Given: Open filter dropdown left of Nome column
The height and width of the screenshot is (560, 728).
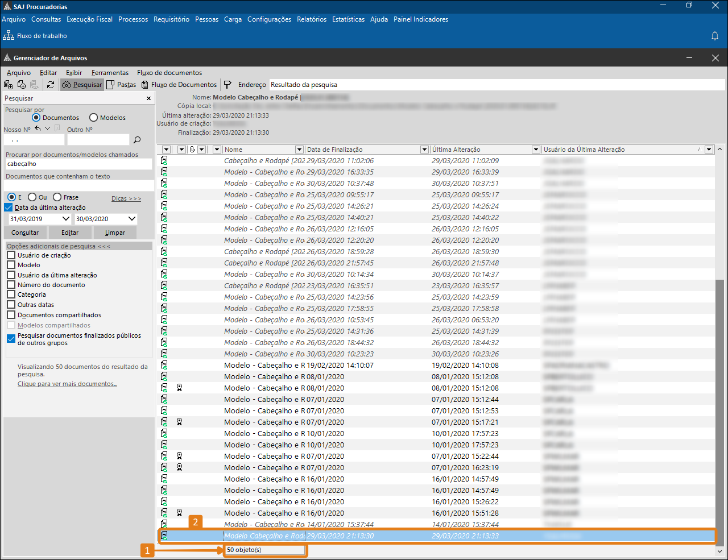Looking at the screenshot, I should (x=217, y=150).
